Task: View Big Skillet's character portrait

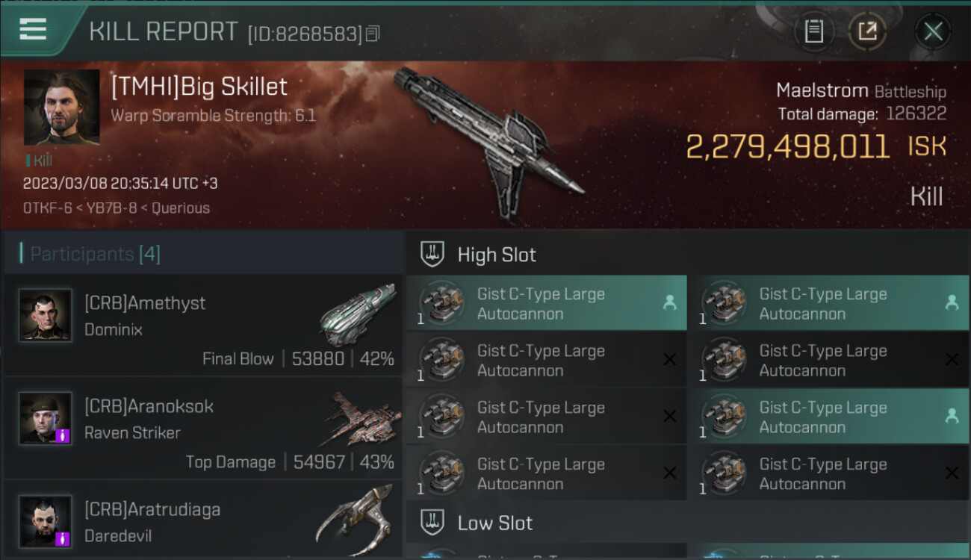Action: (62, 108)
